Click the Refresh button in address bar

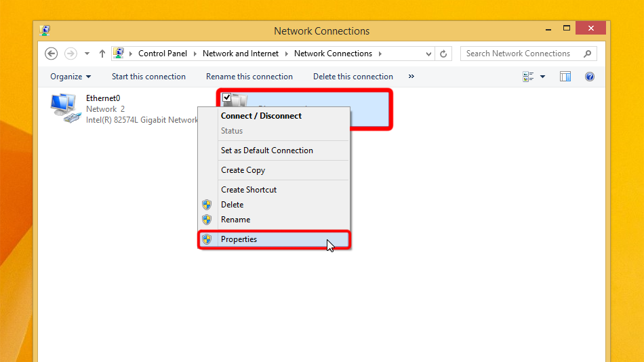pos(444,54)
